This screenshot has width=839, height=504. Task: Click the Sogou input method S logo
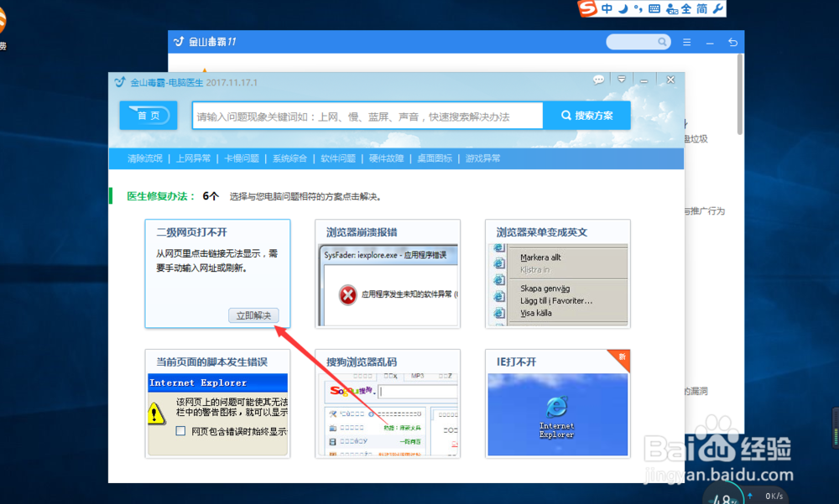pos(587,8)
